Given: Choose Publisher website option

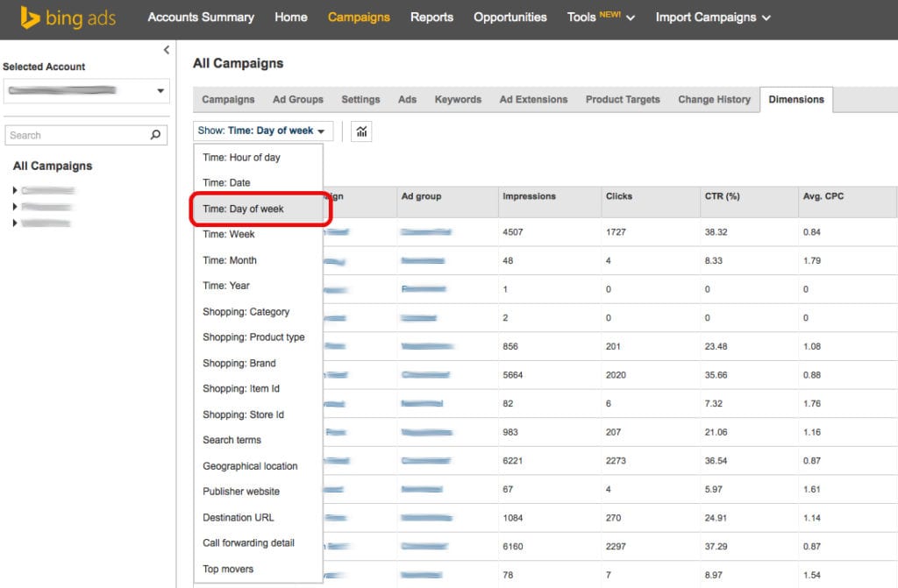Looking at the screenshot, I should pyautogui.click(x=259, y=492).
